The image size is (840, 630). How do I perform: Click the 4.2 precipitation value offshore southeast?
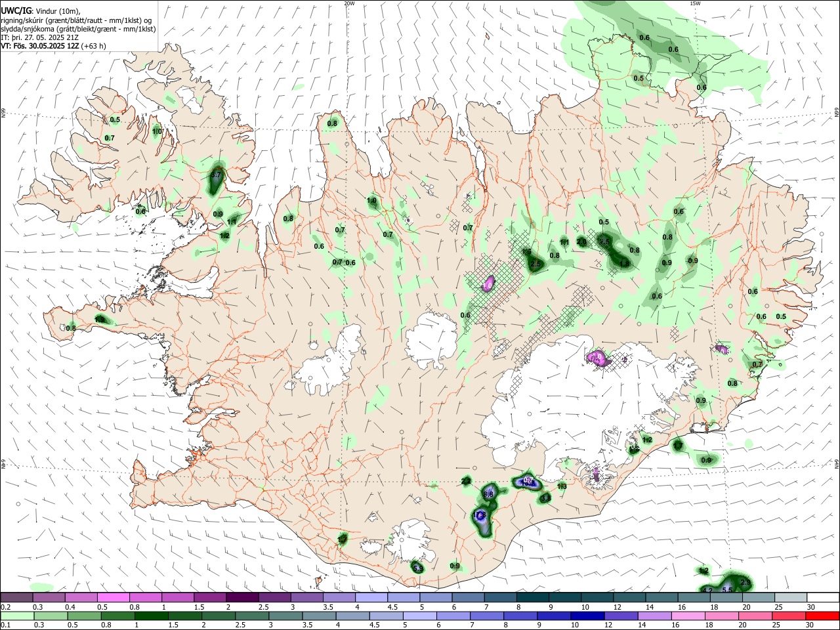(x=707, y=591)
